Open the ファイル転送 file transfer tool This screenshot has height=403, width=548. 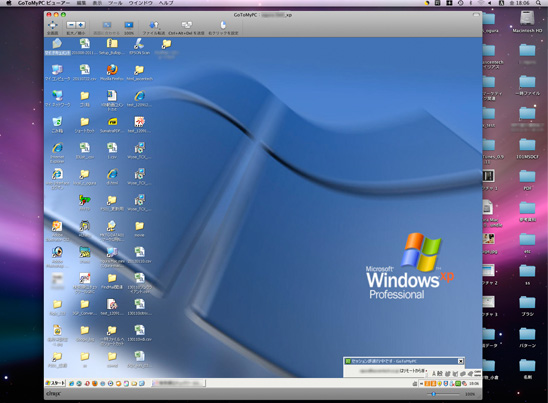(x=154, y=25)
